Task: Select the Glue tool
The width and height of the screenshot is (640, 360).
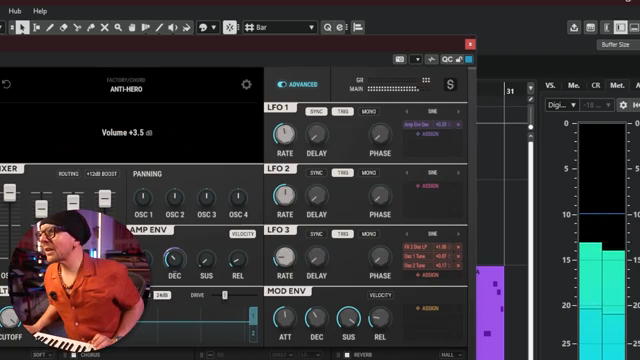Action: click(x=91, y=27)
